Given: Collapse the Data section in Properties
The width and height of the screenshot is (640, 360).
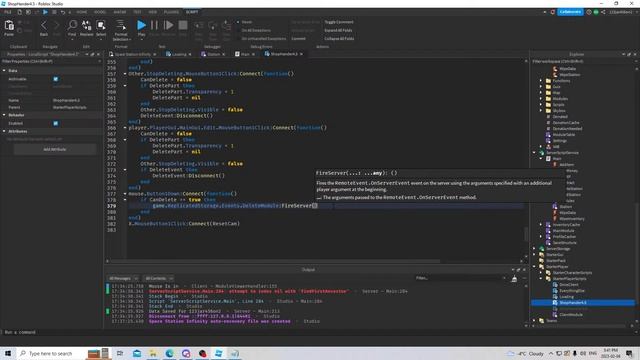Looking at the screenshot, I should (4, 71).
